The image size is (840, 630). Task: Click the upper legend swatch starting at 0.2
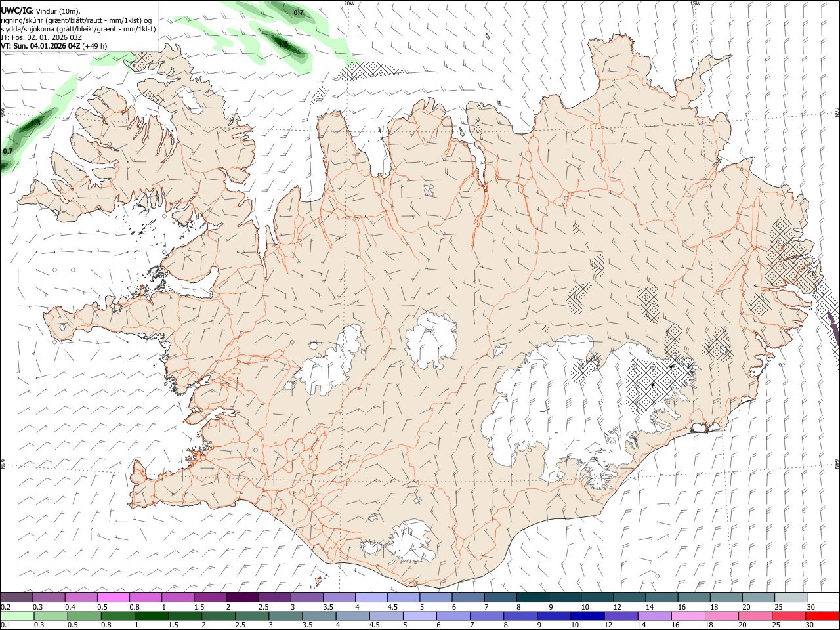(16, 597)
